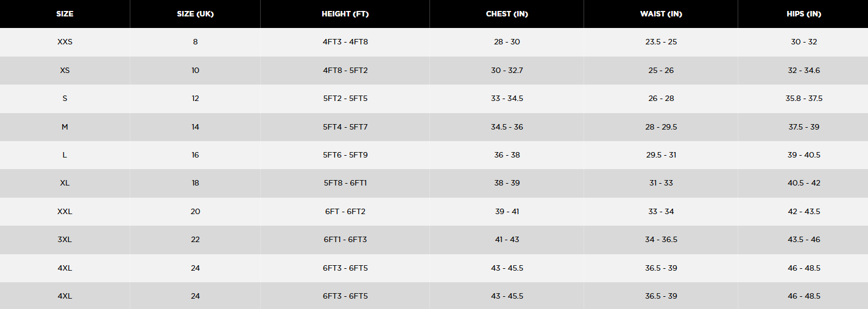Viewport: 868px width, 309px height.
Task: Click waist value 23.5 - 25
Action: pyautogui.click(x=661, y=42)
